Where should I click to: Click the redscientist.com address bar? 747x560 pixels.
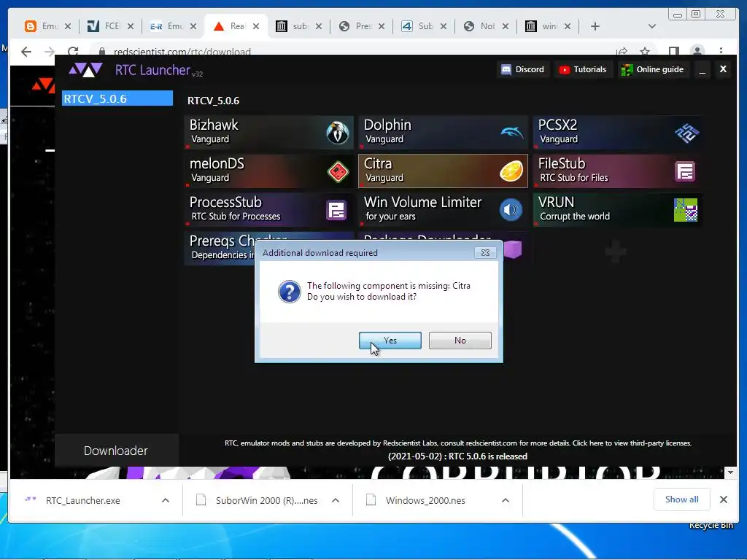tap(352, 52)
